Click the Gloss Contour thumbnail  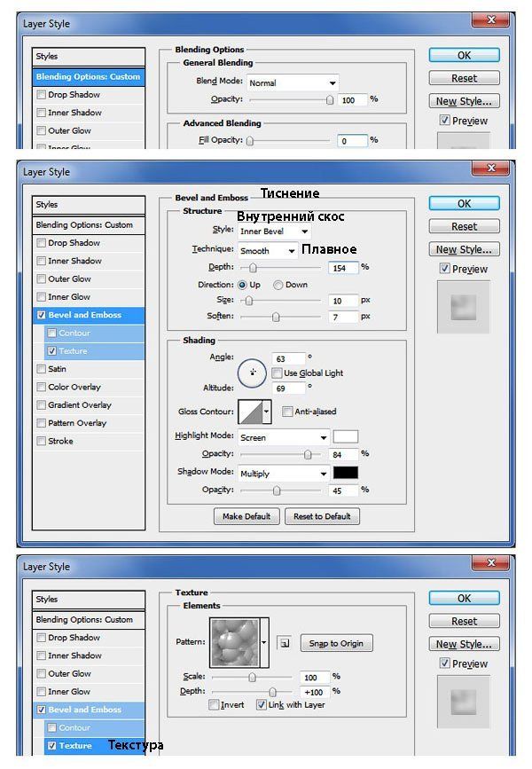[250, 411]
